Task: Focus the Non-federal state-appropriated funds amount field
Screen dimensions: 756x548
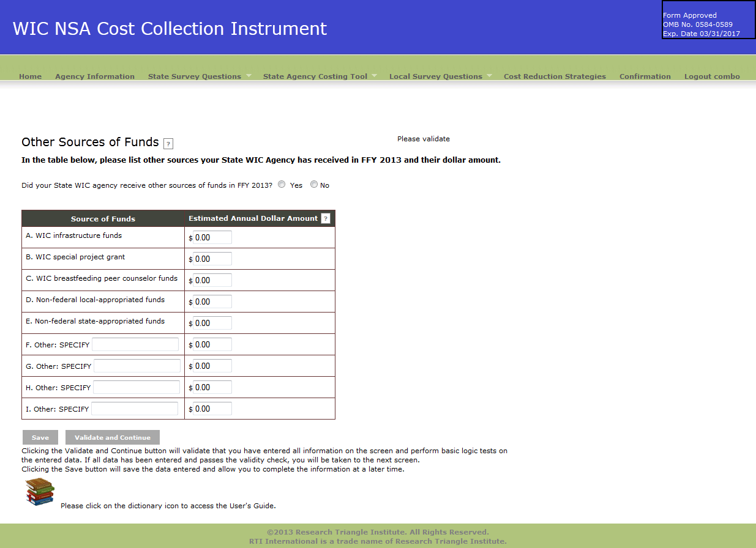Action: pyautogui.click(x=212, y=323)
